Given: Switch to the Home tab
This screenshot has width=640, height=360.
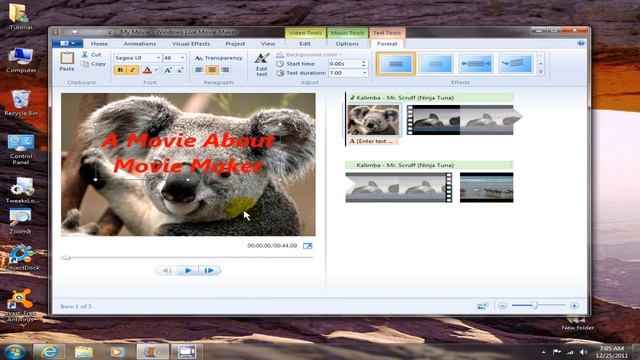Looking at the screenshot, I should coord(99,44).
